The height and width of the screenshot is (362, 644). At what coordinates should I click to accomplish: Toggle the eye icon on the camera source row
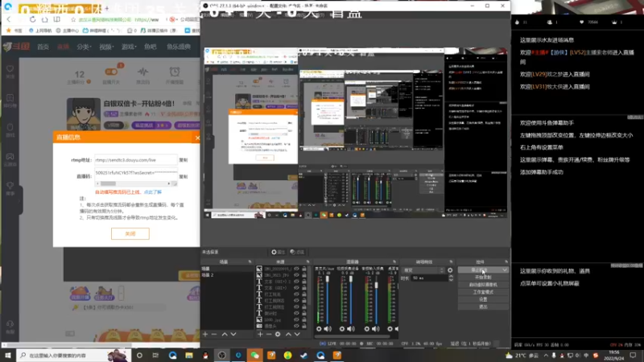pos(296,326)
